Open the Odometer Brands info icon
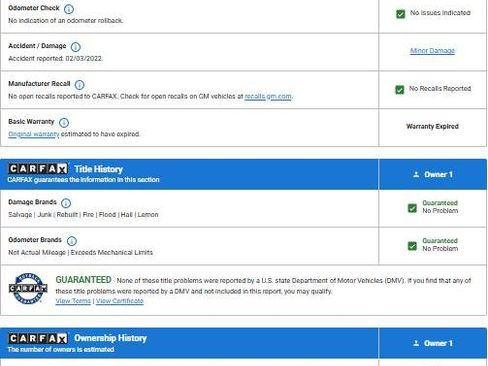 72,241
